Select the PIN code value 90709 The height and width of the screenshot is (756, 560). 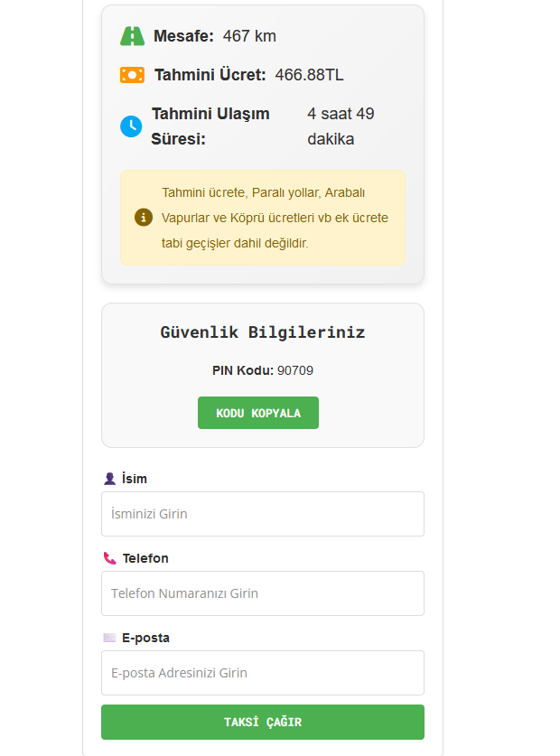point(295,370)
